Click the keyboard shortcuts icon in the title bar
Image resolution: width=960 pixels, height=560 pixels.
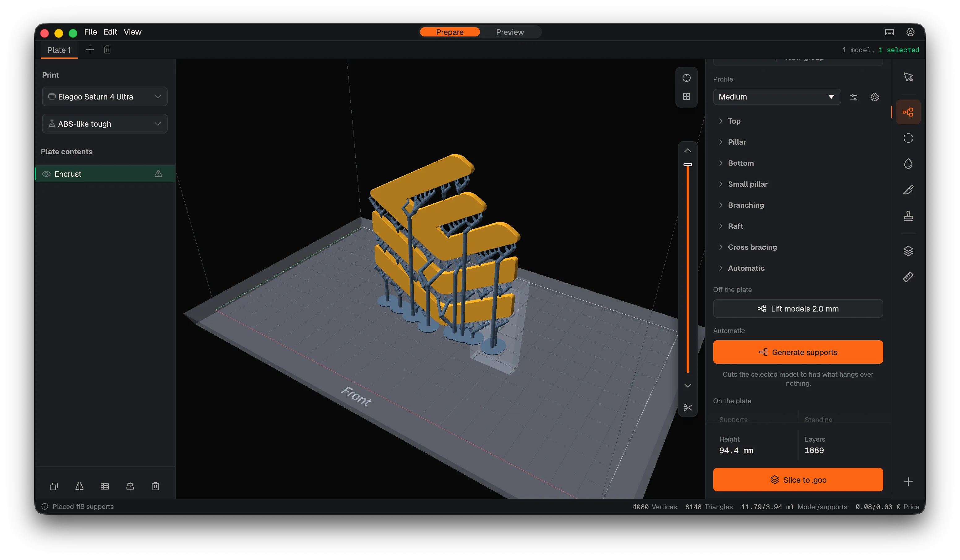pyautogui.click(x=889, y=32)
